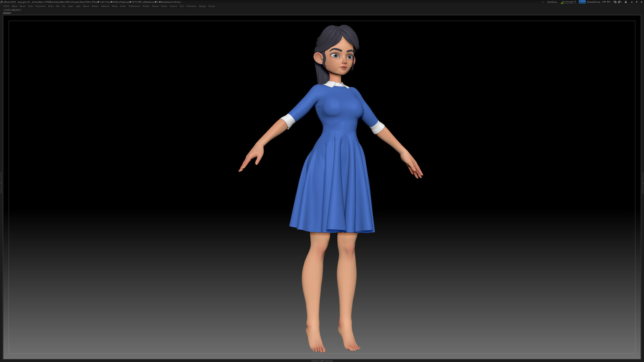
Task: Expand the right tray divider
Action: pyautogui.click(x=643, y=183)
